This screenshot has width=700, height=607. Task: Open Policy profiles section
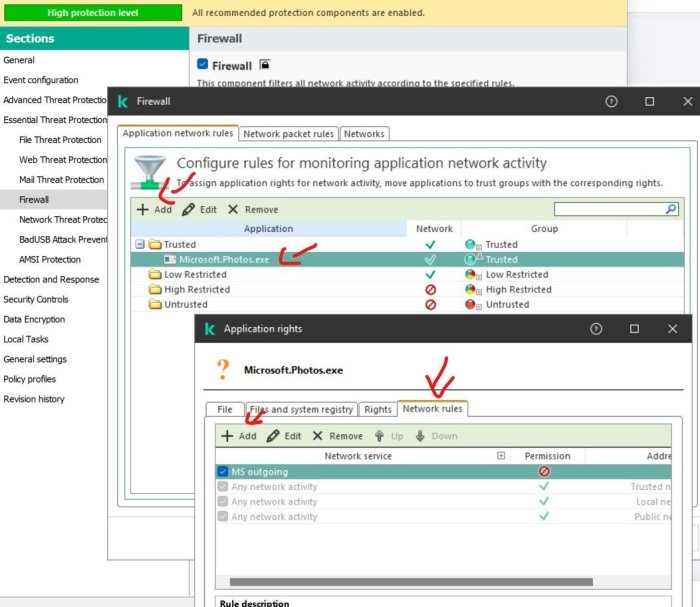29,379
